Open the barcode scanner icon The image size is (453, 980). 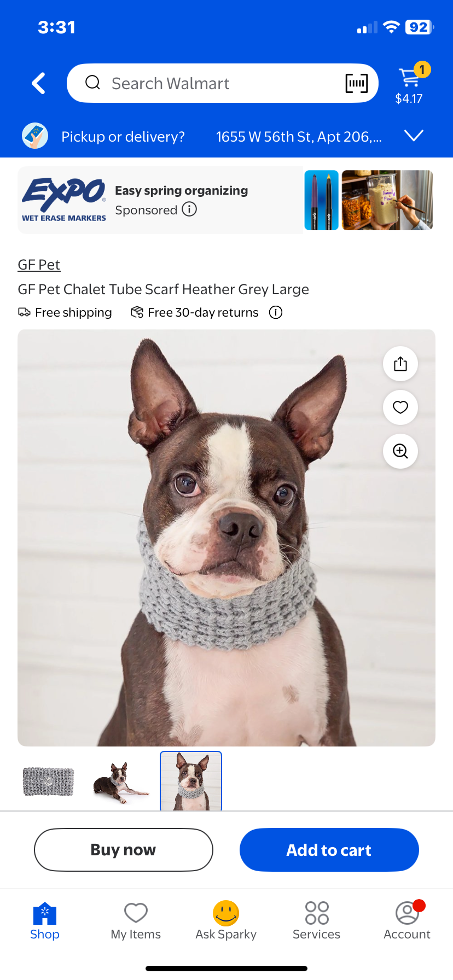357,83
